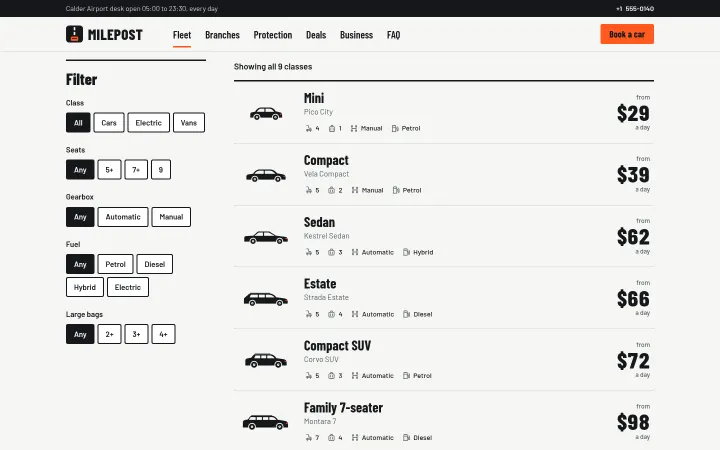Click the seats icon in Sedan row

309,252
